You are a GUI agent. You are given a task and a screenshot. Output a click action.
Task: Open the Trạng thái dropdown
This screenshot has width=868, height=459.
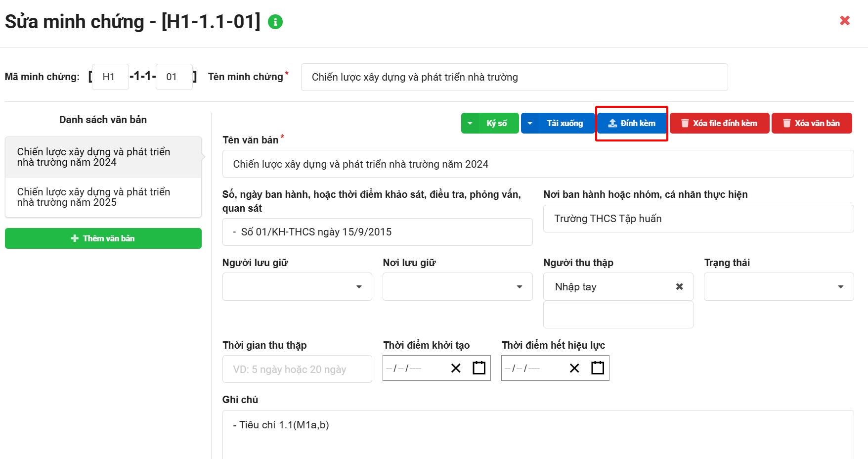click(x=779, y=287)
